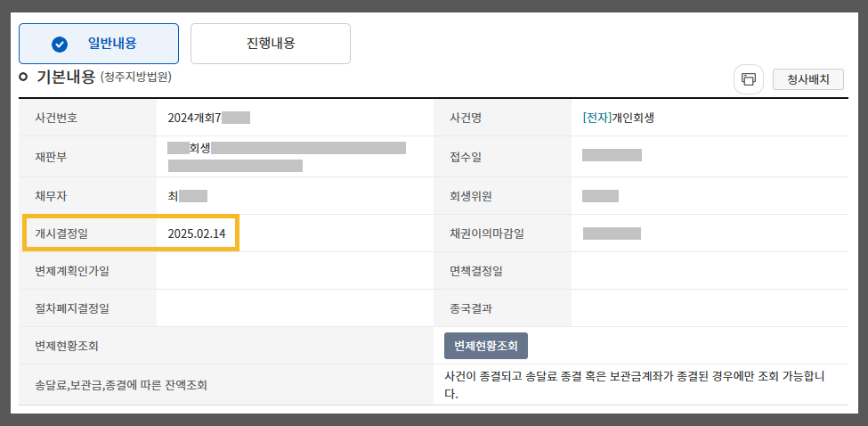Click the 회생위원 label cell
868x426 pixels.
pyautogui.click(x=503, y=196)
